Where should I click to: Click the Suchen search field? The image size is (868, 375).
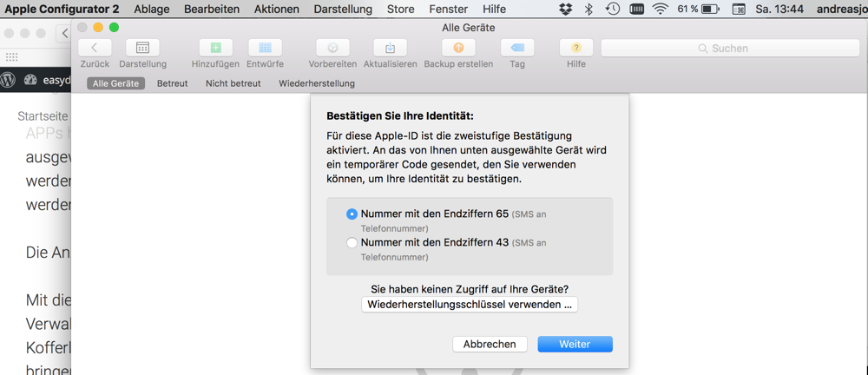(730, 49)
